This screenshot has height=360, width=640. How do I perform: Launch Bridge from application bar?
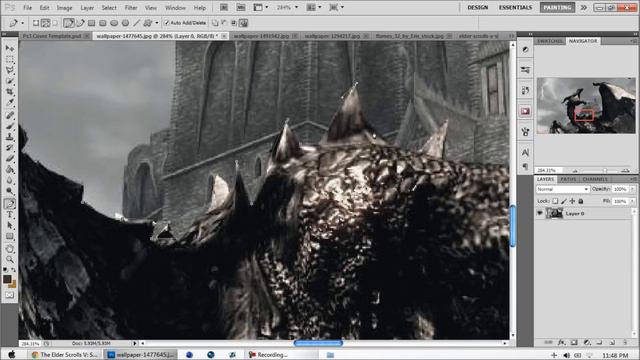pyautogui.click(x=224, y=7)
